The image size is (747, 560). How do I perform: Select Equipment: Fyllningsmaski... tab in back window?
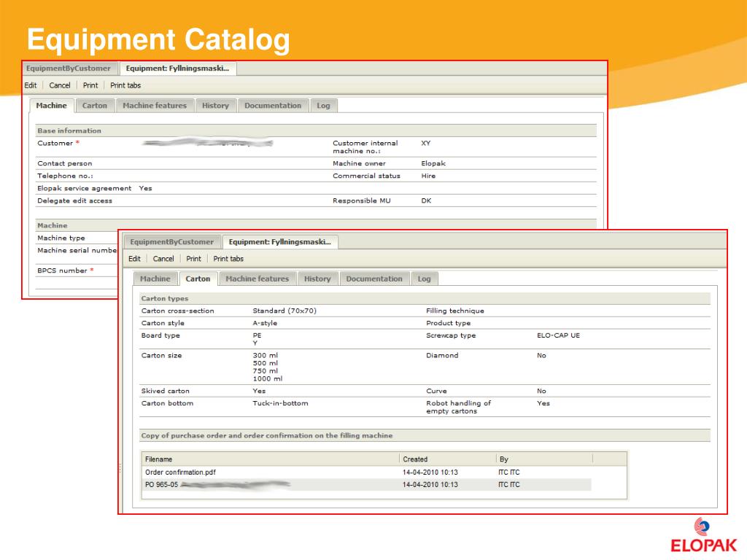(x=178, y=69)
